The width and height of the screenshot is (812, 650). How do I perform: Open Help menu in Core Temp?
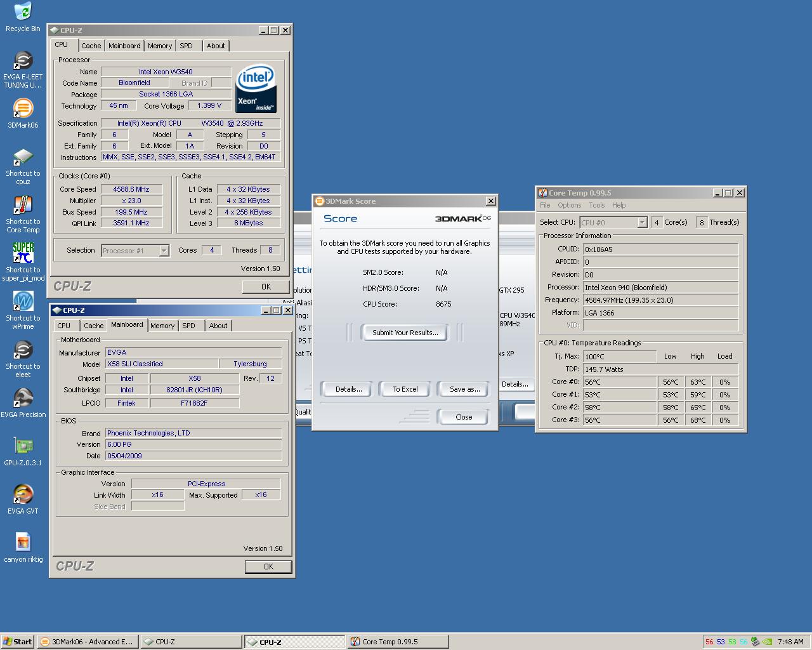coord(619,205)
